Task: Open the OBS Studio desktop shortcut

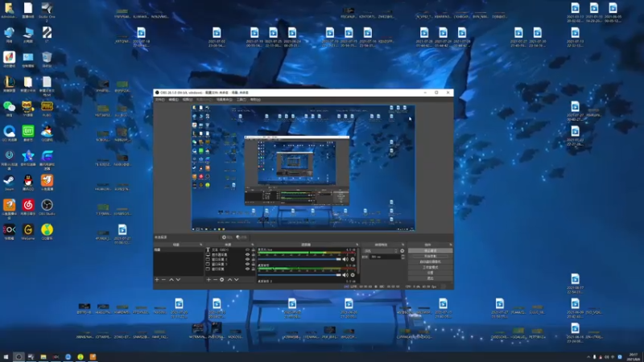Action: click(x=47, y=207)
